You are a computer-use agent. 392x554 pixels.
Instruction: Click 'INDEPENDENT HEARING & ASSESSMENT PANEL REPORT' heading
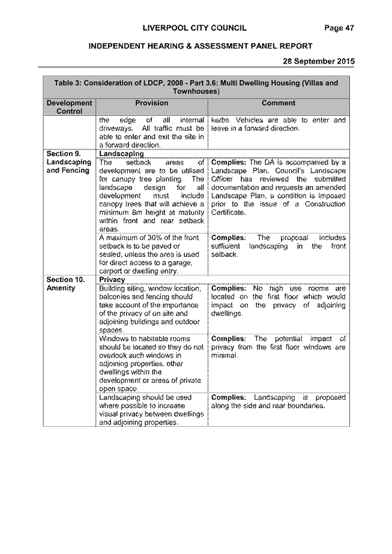(201, 46)
